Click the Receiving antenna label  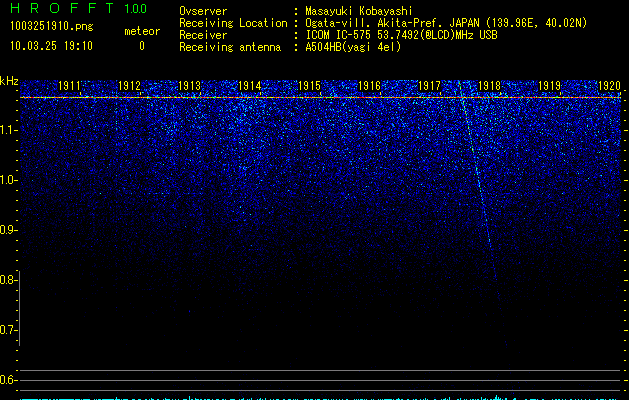pyautogui.click(x=230, y=47)
